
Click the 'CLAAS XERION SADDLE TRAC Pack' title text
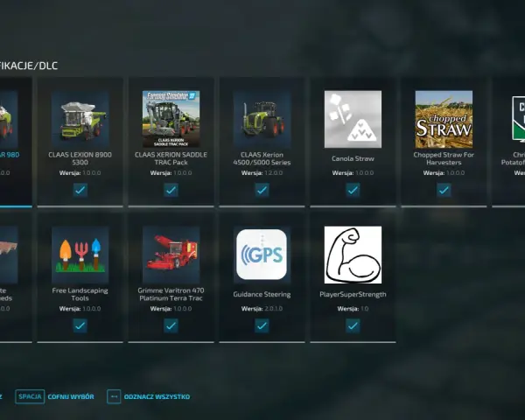[x=171, y=158]
